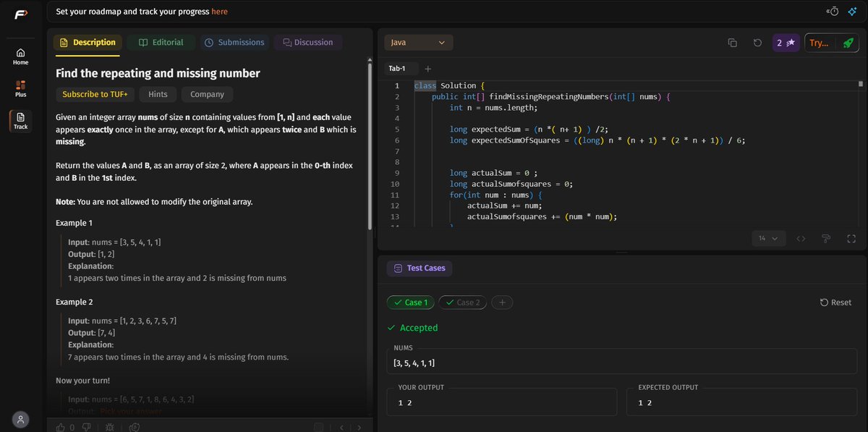Click the Try... run button
The image size is (868, 432).
[819, 43]
